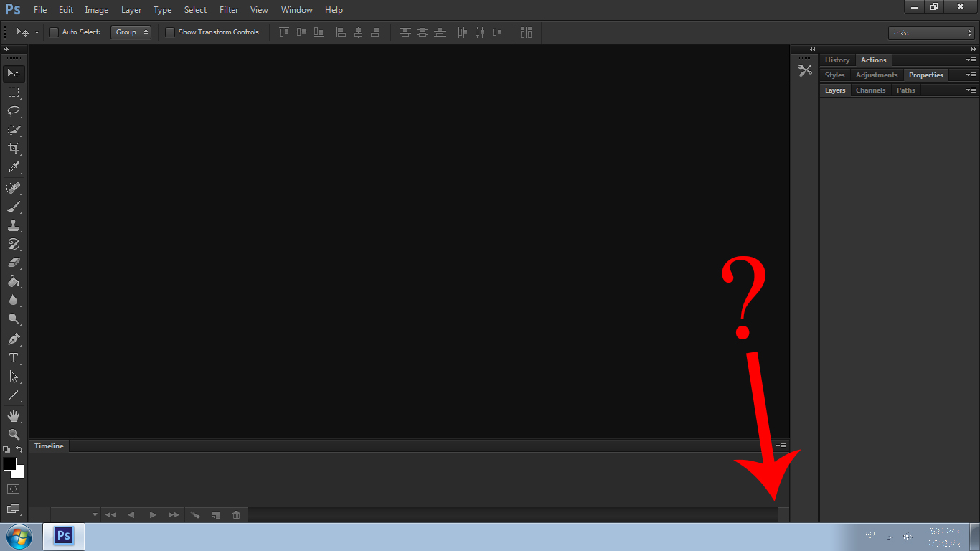980x551 pixels.
Task: Select the Clone Stamp tool
Action: pos(14,225)
